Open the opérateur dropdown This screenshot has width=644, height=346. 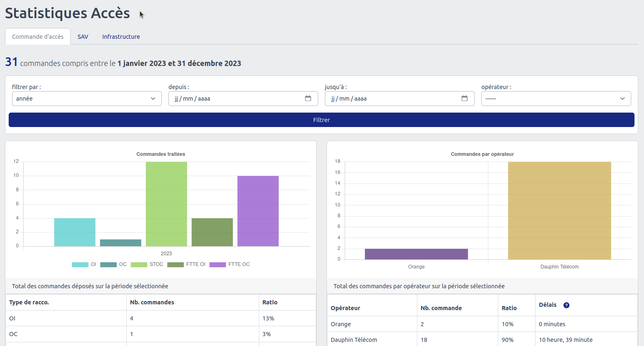556,98
